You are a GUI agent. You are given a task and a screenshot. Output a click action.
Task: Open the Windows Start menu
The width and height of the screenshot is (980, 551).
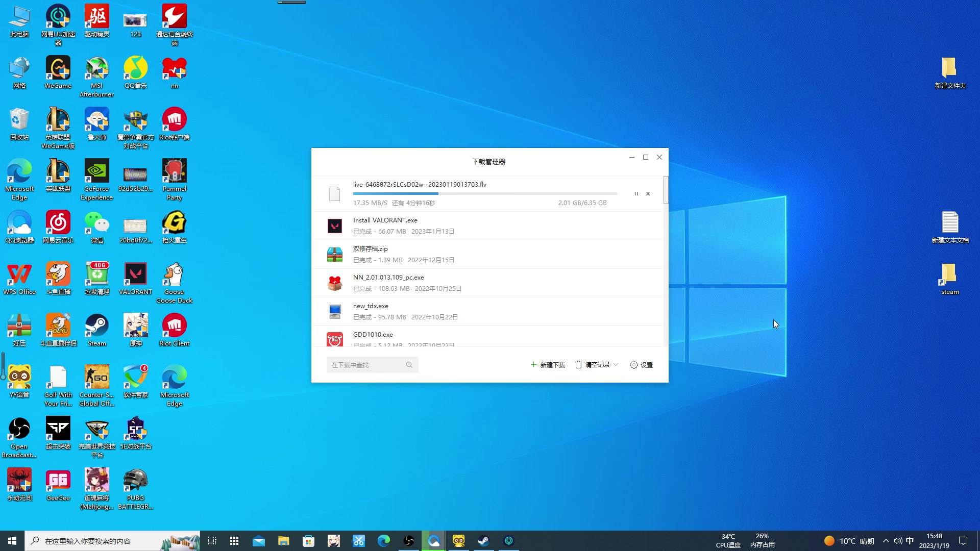click(12, 541)
